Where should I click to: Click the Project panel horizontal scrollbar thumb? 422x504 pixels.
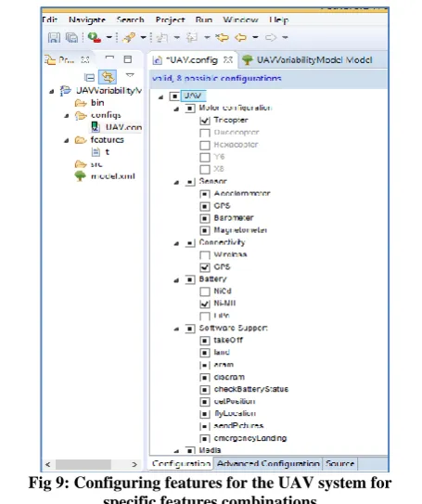coord(83,464)
